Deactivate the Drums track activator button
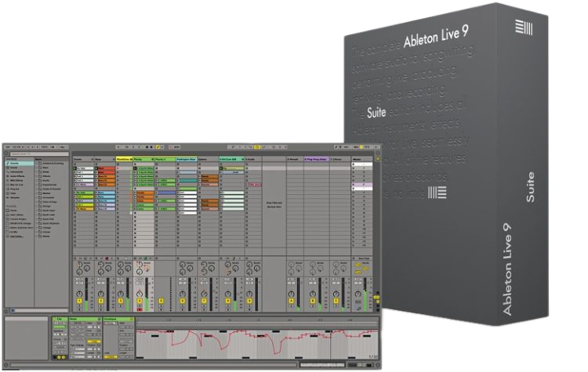588x372 pixels. pos(79,301)
